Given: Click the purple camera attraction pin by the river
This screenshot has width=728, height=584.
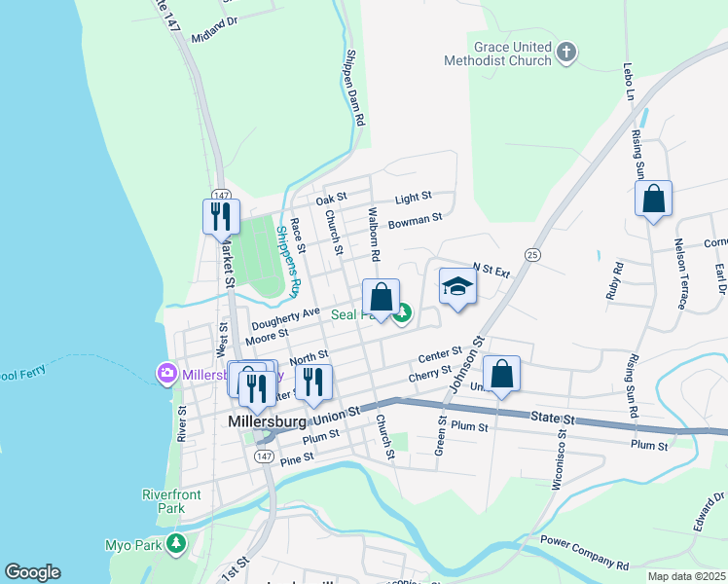Looking at the screenshot, I should tap(166, 374).
